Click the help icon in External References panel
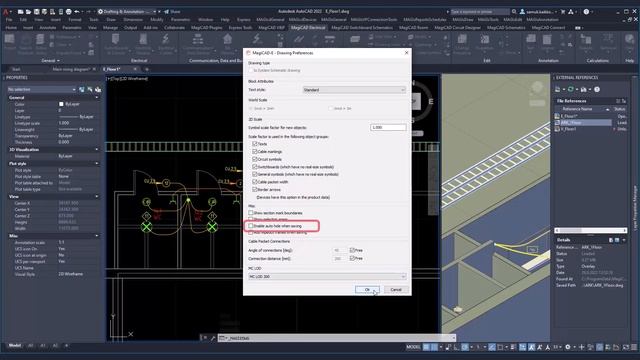The width and height of the screenshot is (640, 360). [597, 89]
